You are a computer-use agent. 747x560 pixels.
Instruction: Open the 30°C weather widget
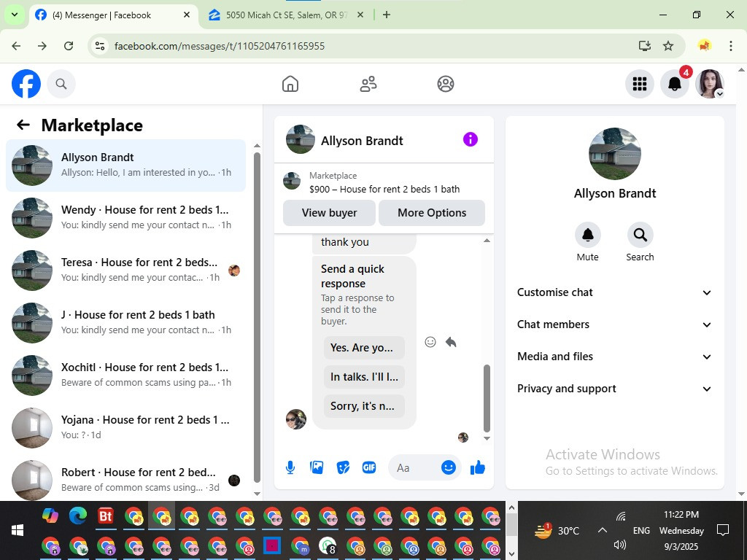557,530
